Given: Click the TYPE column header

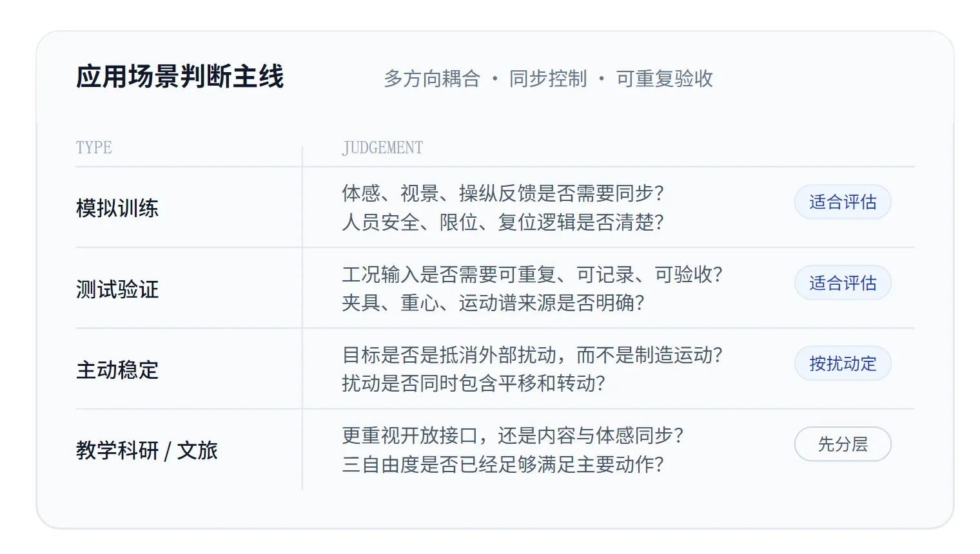Looking at the screenshot, I should tap(94, 148).
